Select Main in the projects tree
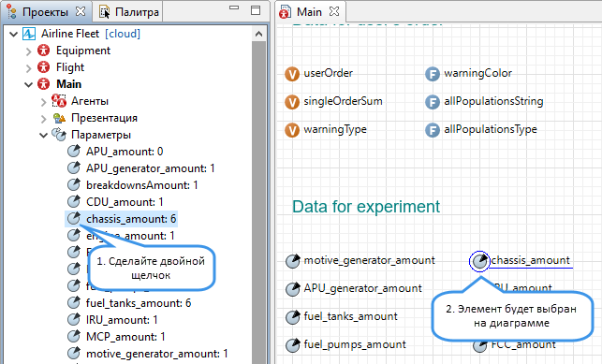 point(68,84)
